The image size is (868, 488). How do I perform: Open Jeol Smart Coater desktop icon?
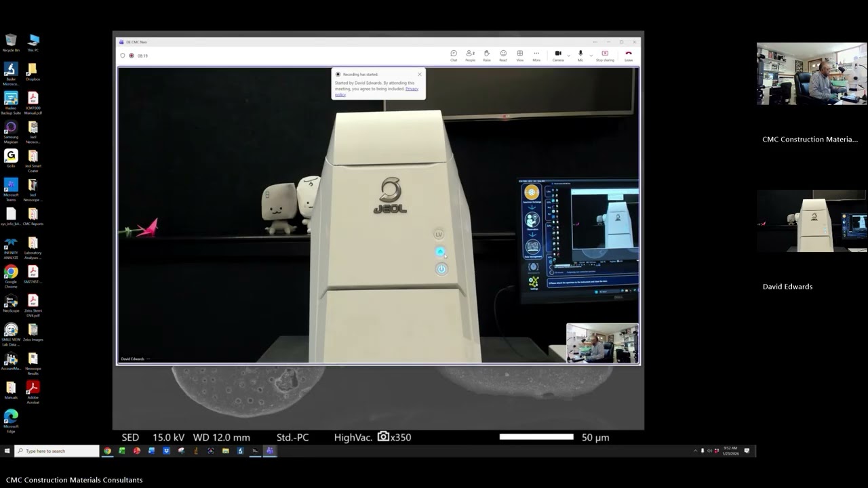(33, 161)
